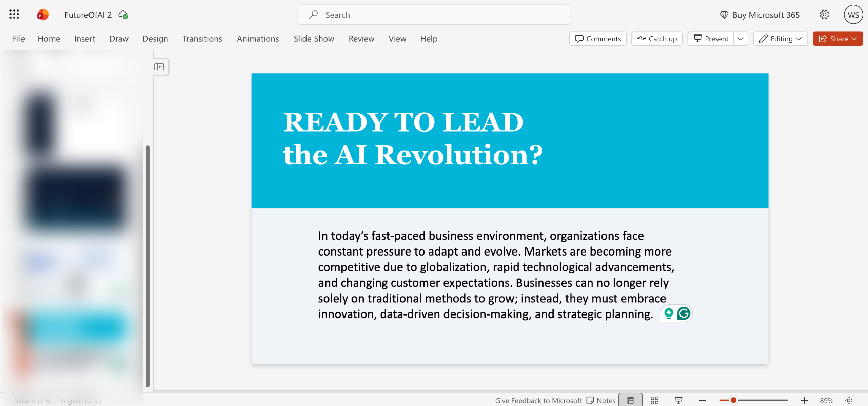Click the PowerPoint logo icon

(x=43, y=15)
